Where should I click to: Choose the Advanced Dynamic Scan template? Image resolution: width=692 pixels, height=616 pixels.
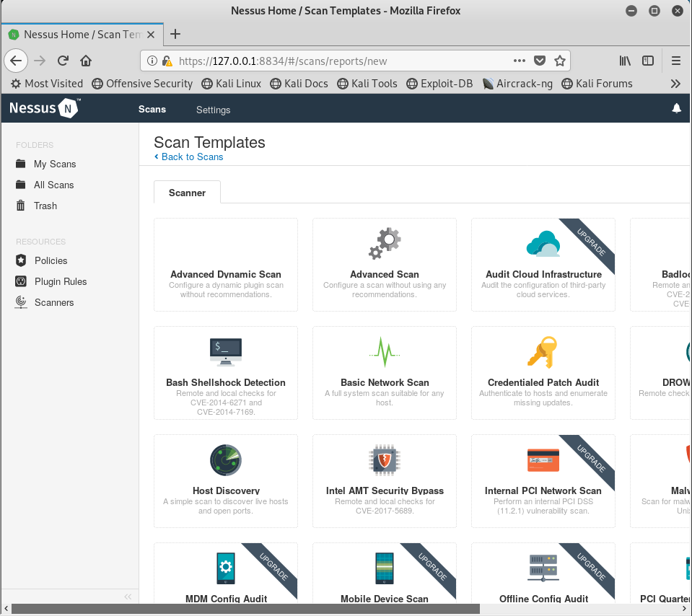pos(226,265)
